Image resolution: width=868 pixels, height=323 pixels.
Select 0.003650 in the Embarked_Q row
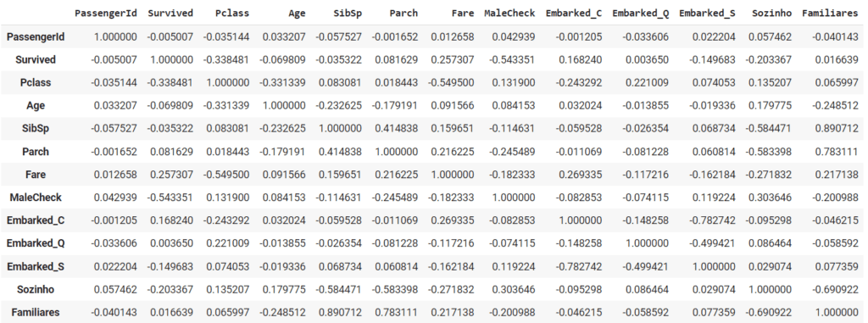(x=171, y=244)
